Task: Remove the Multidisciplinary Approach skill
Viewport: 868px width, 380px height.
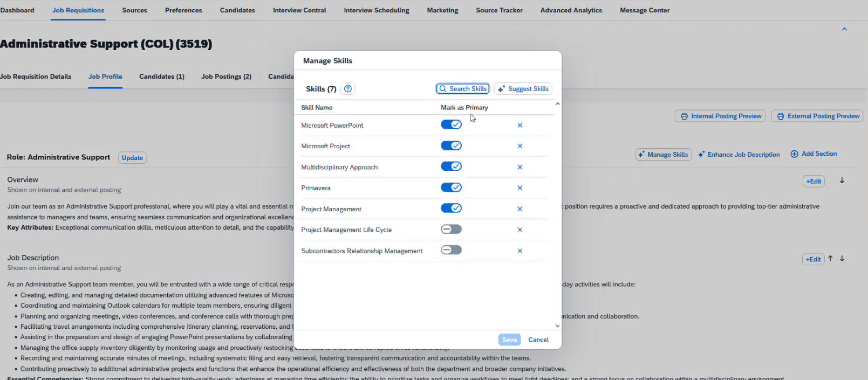Action: click(520, 167)
